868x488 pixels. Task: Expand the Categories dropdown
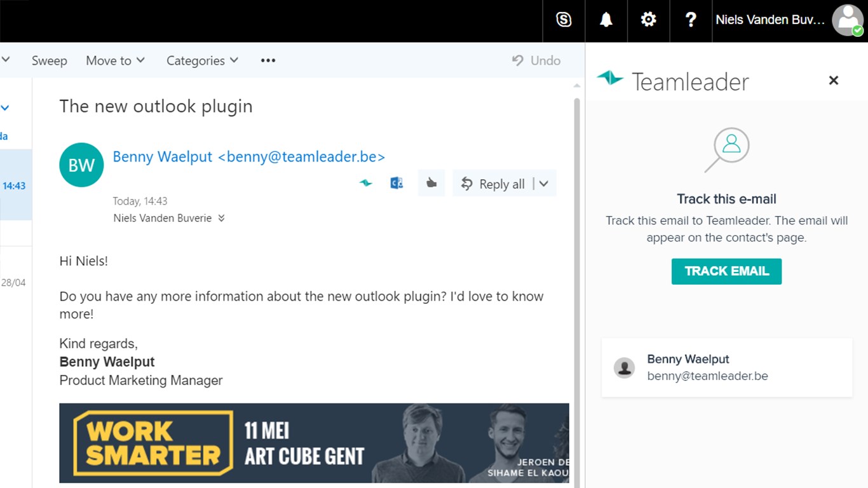point(202,60)
